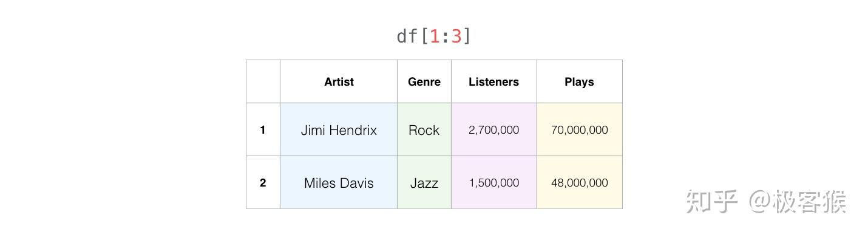
Task: Click the 知乎 watermark logo
Action: point(712,201)
